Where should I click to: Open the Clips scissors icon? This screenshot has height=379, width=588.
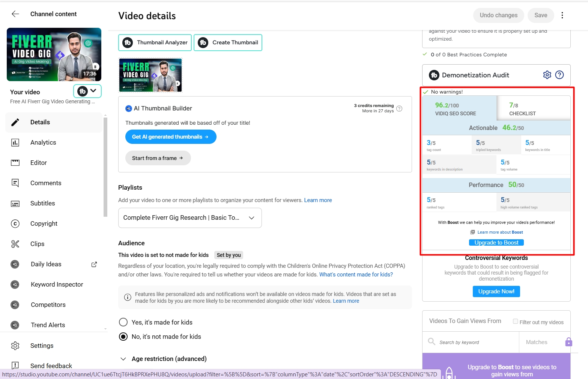pos(15,244)
